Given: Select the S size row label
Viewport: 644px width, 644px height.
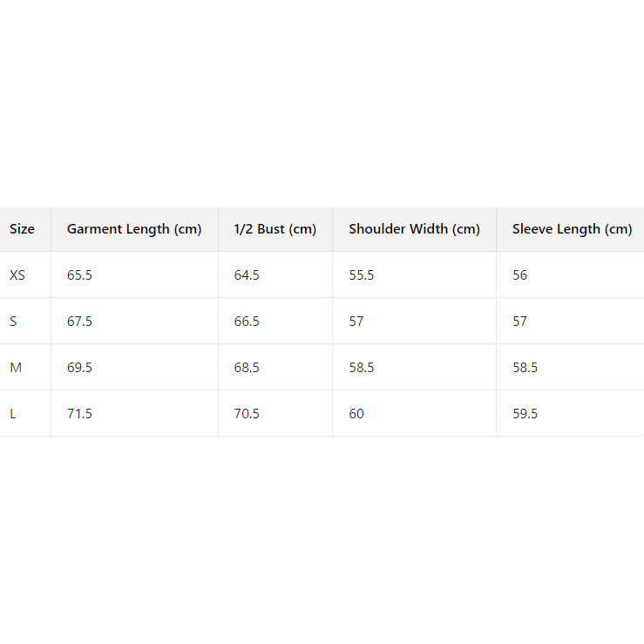Looking at the screenshot, I should pos(13,322).
